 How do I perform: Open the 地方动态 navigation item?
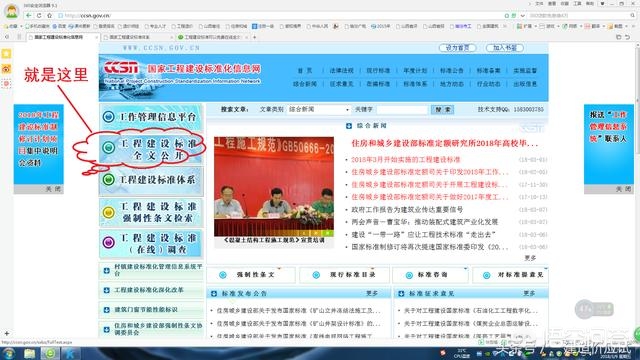click(x=452, y=84)
